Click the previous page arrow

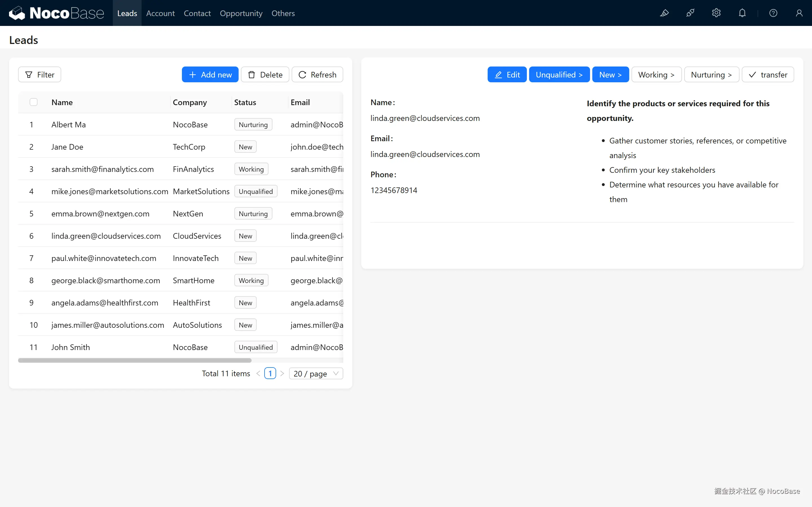[x=258, y=373]
